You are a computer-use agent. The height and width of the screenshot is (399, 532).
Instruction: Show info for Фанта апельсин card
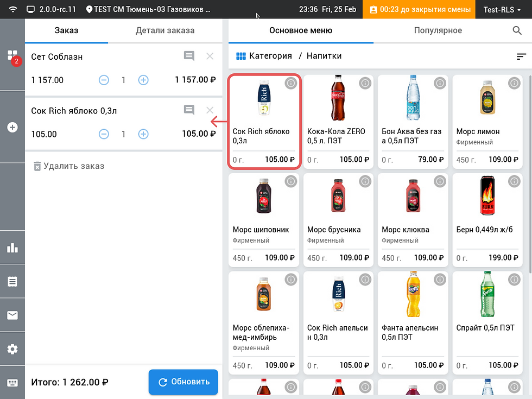coord(440,280)
